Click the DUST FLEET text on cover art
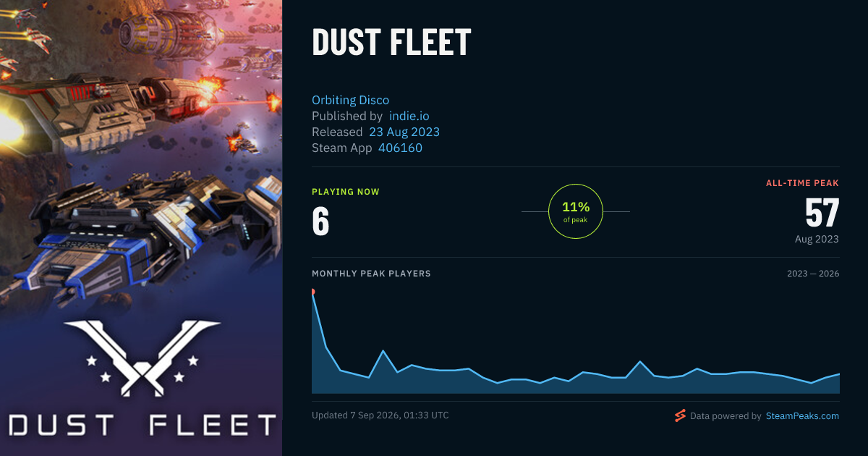The height and width of the screenshot is (456, 868). (142, 424)
